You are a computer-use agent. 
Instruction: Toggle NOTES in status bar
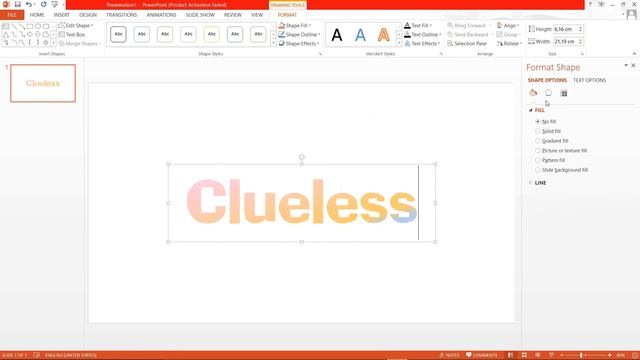coord(449,355)
